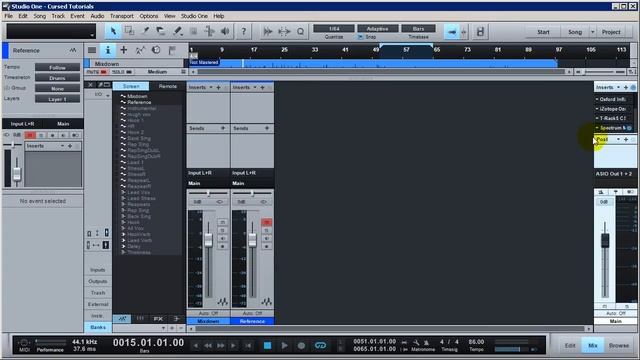
Task: Click the autoscroll arrow icon in toolbar
Action: click(x=452, y=32)
